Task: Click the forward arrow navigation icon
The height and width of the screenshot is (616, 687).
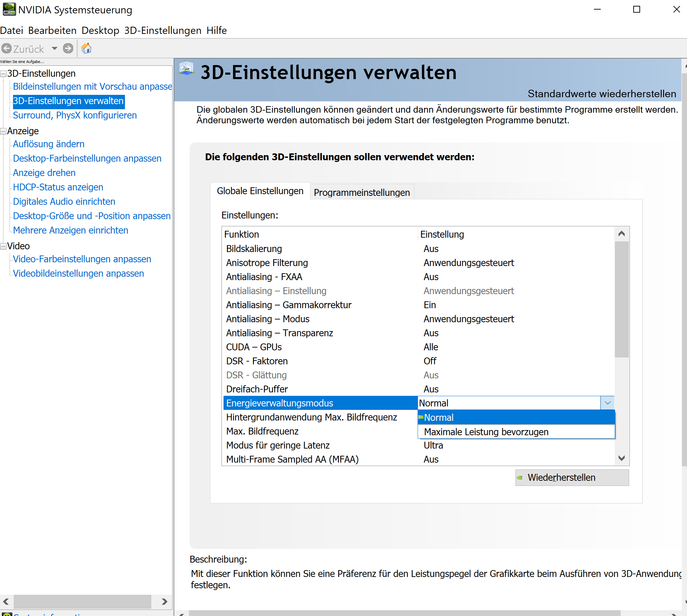Action: click(x=68, y=48)
